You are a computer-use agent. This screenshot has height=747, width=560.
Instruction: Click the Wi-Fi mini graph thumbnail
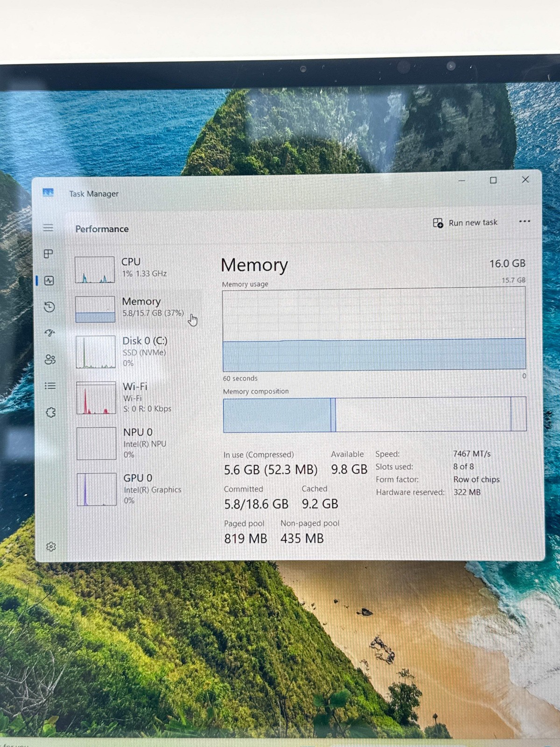click(x=96, y=398)
